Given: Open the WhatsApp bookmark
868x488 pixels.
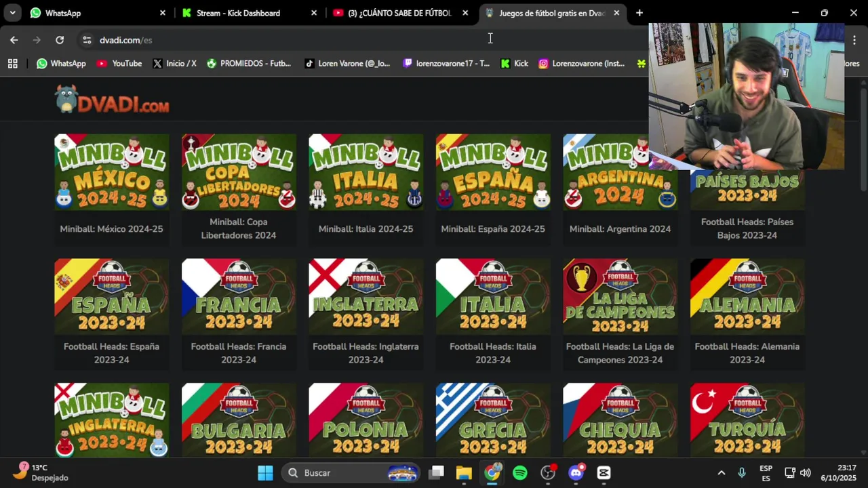Looking at the screenshot, I should [x=62, y=63].
